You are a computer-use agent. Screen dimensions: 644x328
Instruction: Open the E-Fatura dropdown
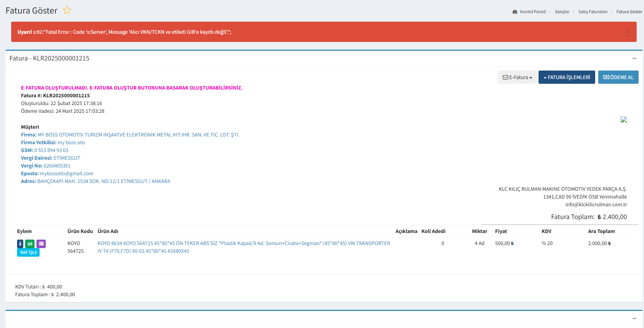point(517,77)
